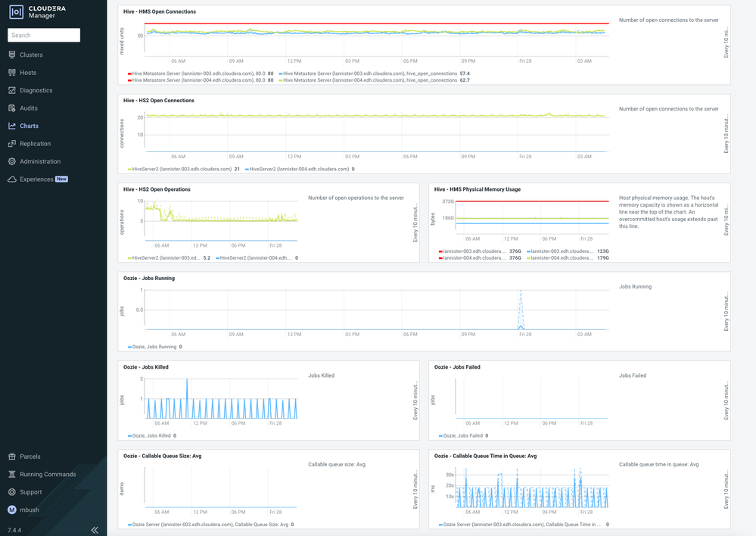Click the Experiences cloud icon

coord(12,179)
